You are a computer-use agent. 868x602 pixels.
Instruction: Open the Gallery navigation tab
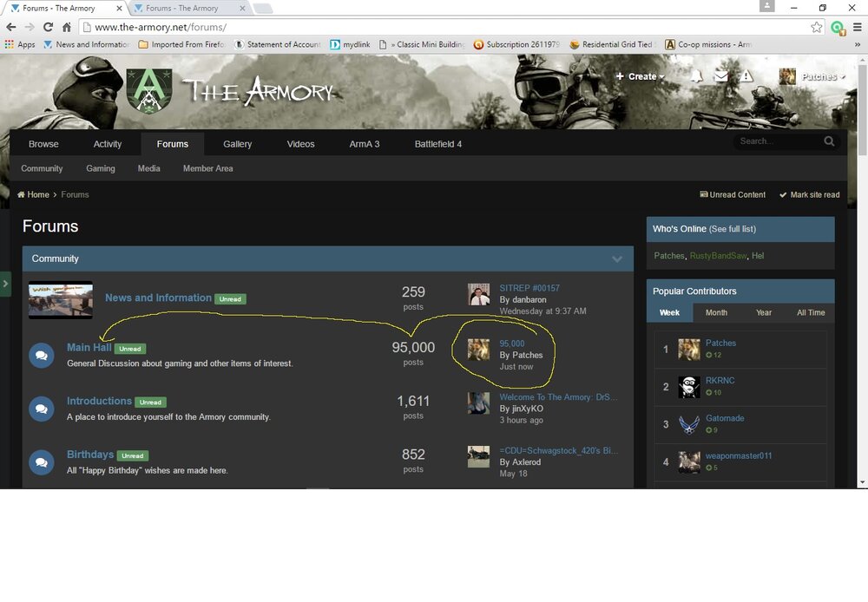tap(237, 144)
